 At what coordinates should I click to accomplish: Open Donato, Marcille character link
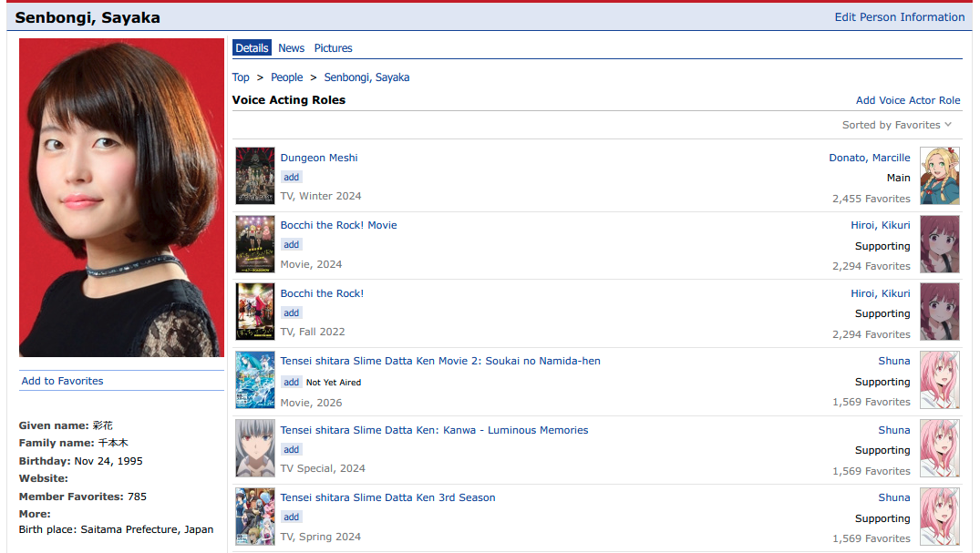[x=870, y=158]
